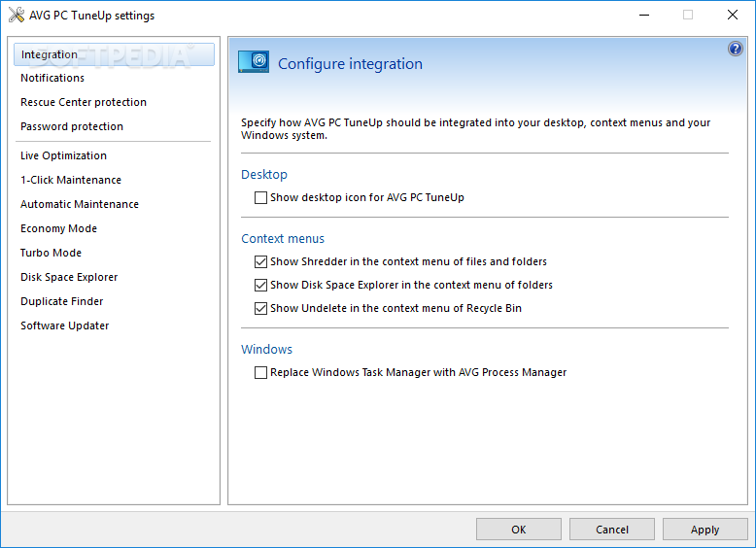
Task: Open the Notifications settings category
Action: pyautogui.click(x=52, y=78)
